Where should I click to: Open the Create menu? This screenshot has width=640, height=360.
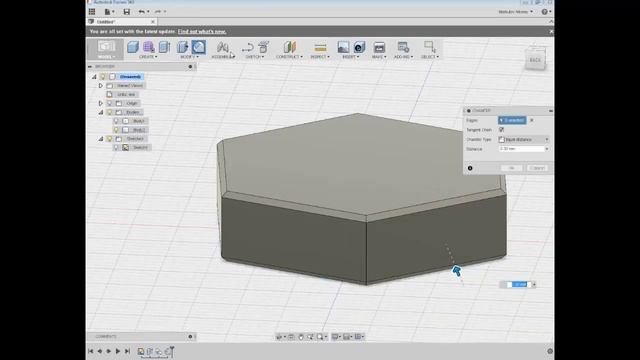tap(148, 57)
